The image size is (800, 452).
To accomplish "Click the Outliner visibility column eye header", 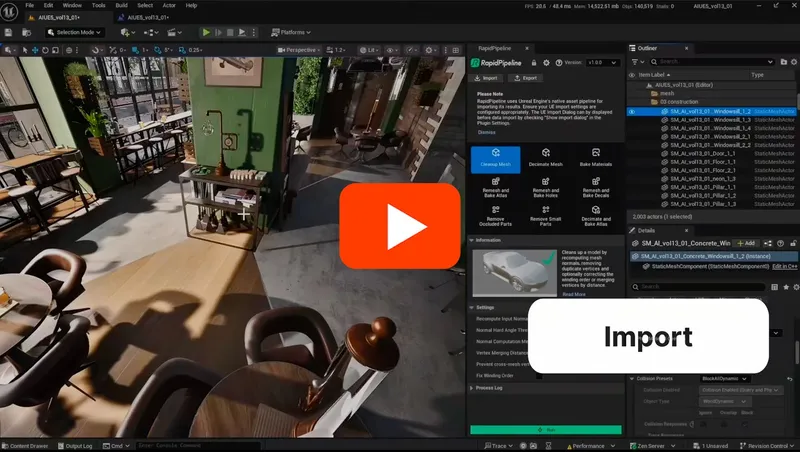I will pyautogui.click(x=632, y=75).
